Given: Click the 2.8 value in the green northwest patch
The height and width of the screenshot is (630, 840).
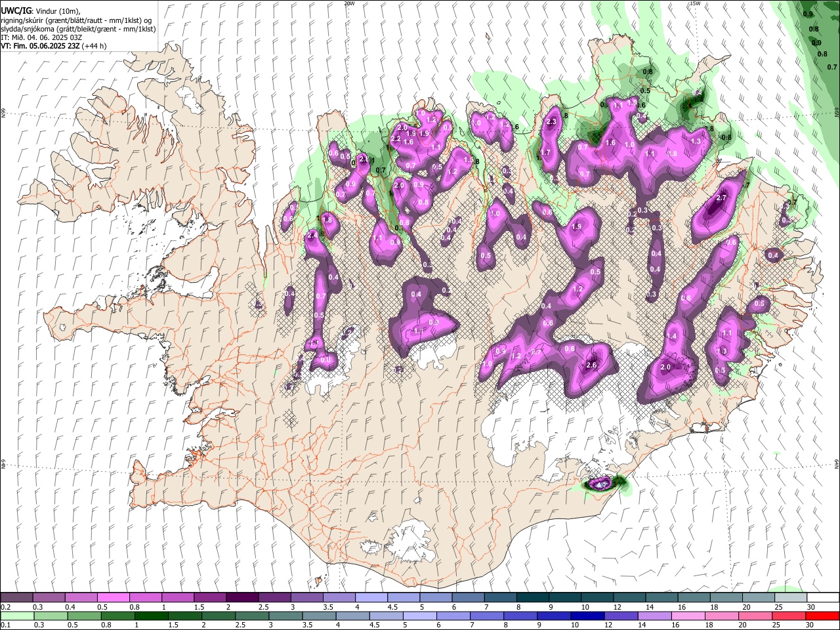Looking at the screenshot, I should coord(365,159).
